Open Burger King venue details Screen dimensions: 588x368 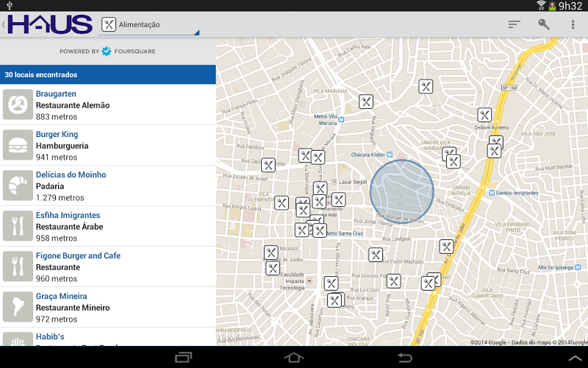point(108,145)
